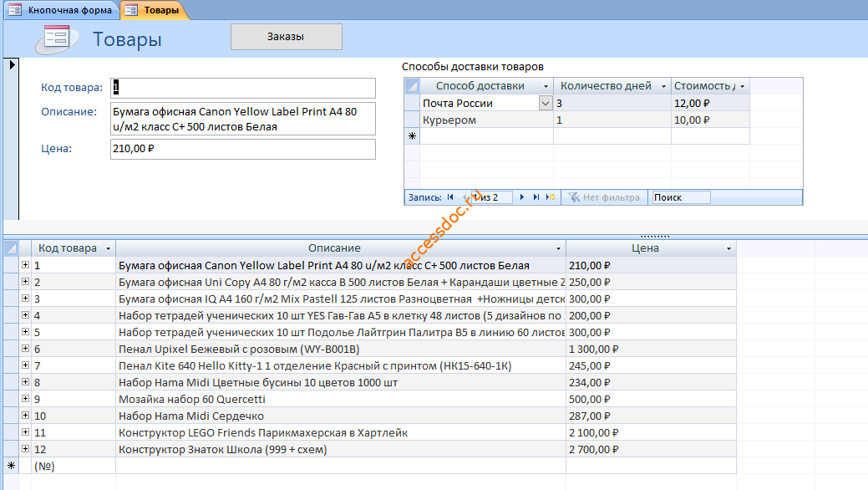Select the 245,00 ₽ price cell
The height and width of the screenshot is (490, 868).
coord(651,366)
